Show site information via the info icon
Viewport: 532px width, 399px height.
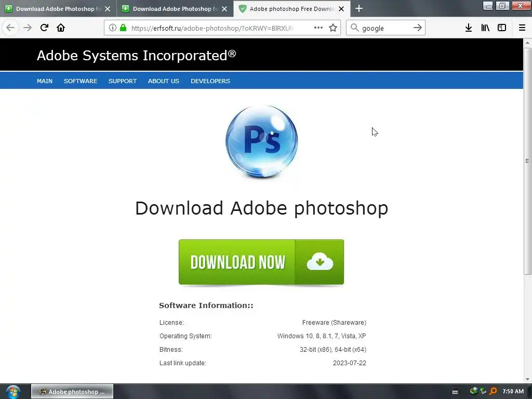pos(113,28)
